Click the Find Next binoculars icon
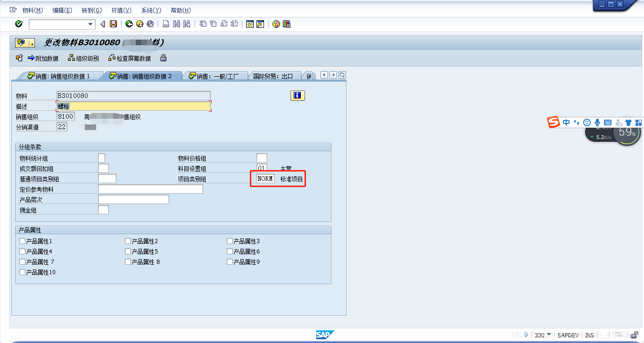The height and width of the screenshot is (343, 644). coord(187,24)
